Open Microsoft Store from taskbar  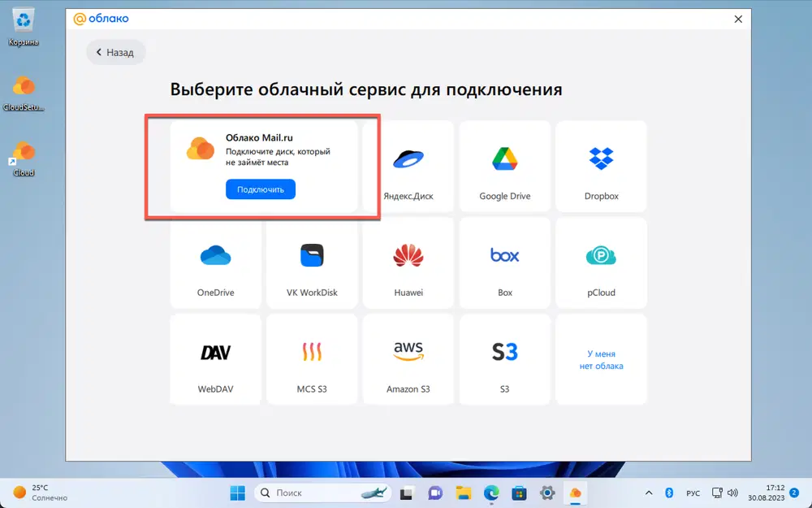pos(520,493)
